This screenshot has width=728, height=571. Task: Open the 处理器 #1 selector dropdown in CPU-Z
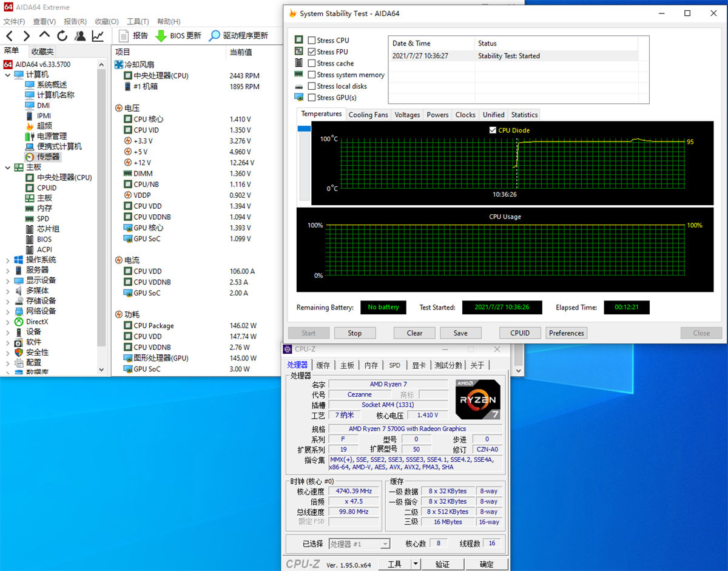click(384, 544)
